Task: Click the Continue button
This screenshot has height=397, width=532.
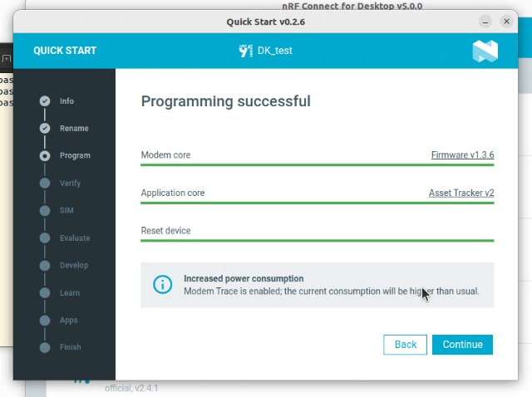Action: (x=462, y=345)
